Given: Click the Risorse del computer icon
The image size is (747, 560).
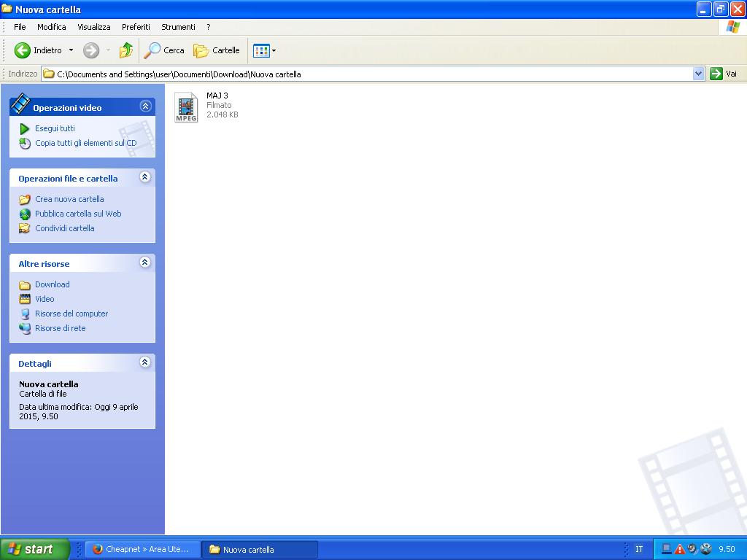Looking at the screenshot, I should click(x=25, y=314).
